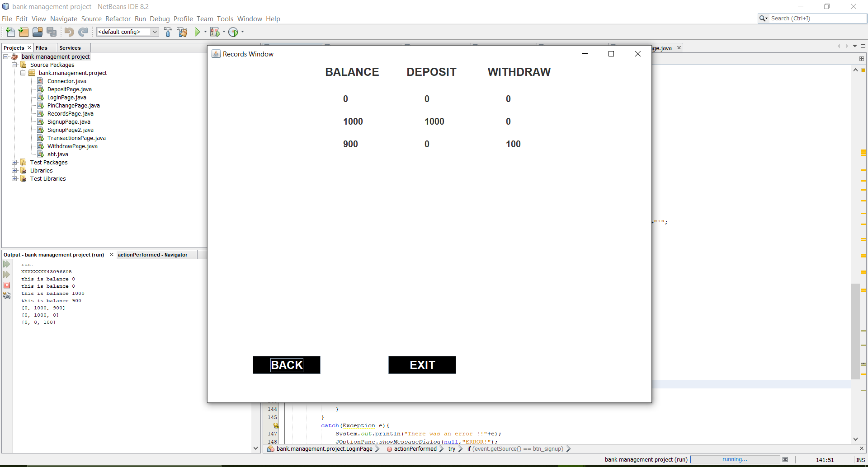The image size is (868, 467).
Task: Select WithdrawPage.java in project tree
Action: click(x=72, y=146)
